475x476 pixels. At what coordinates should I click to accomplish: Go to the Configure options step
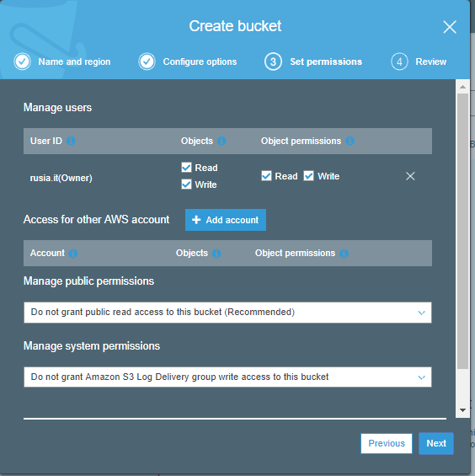pos(188,62)
